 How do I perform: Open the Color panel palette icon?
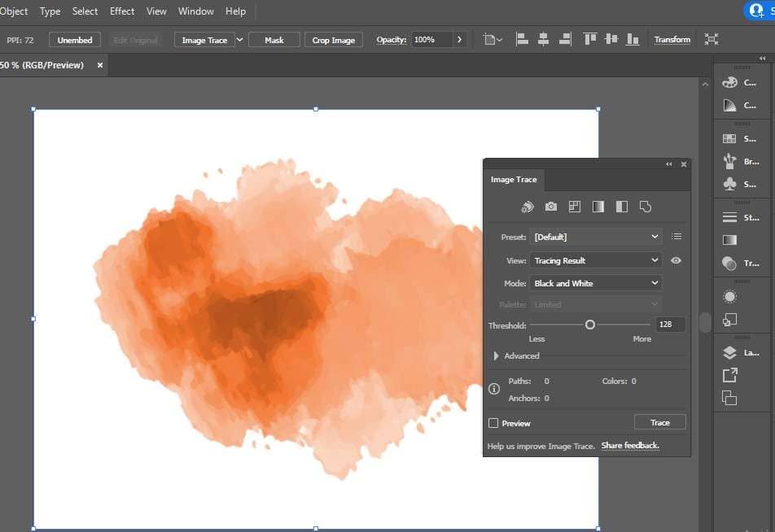coord(729,82)
